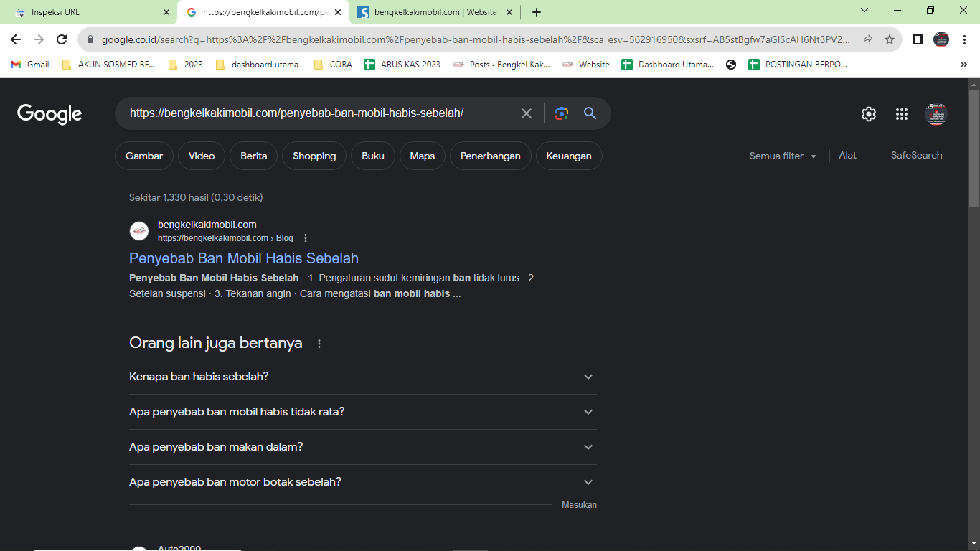Open the Chrome profile avatar in the toolbar
The image size is (980, 551).
pyautogui.click(x=941, y=39)
